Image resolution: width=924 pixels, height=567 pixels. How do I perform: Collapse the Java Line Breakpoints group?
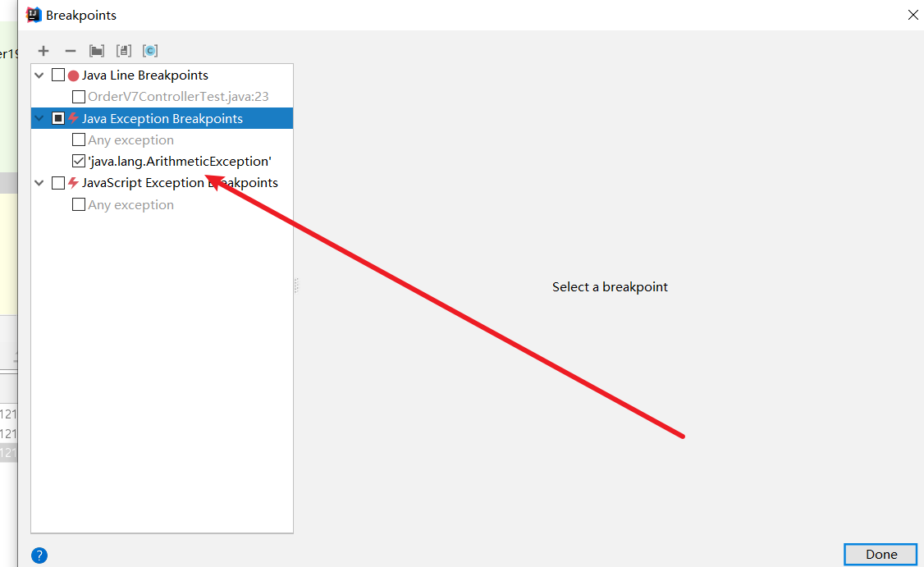39,75
